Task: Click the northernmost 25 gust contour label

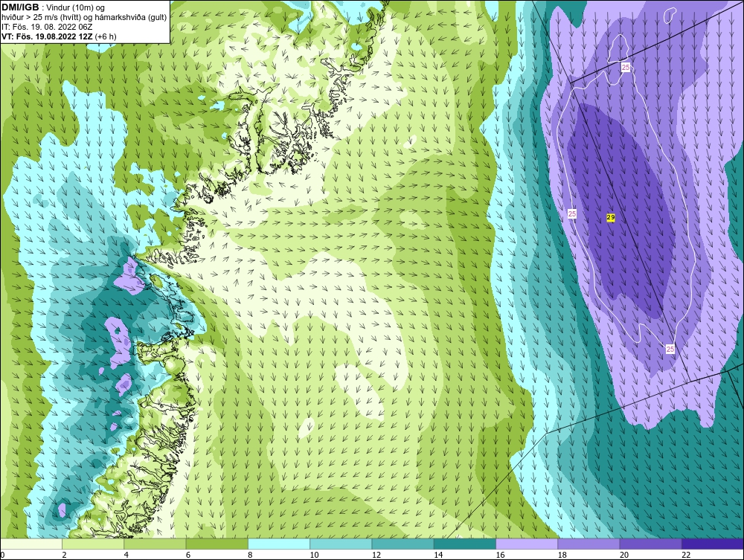Action: pos(626,68)
